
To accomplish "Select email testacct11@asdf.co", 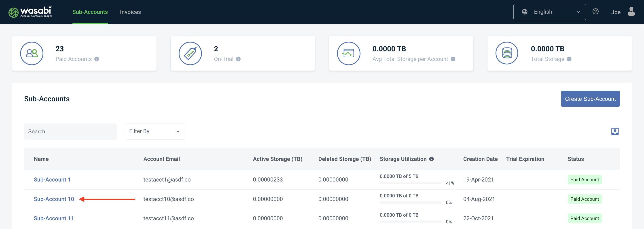I will [x=169, y=218].
